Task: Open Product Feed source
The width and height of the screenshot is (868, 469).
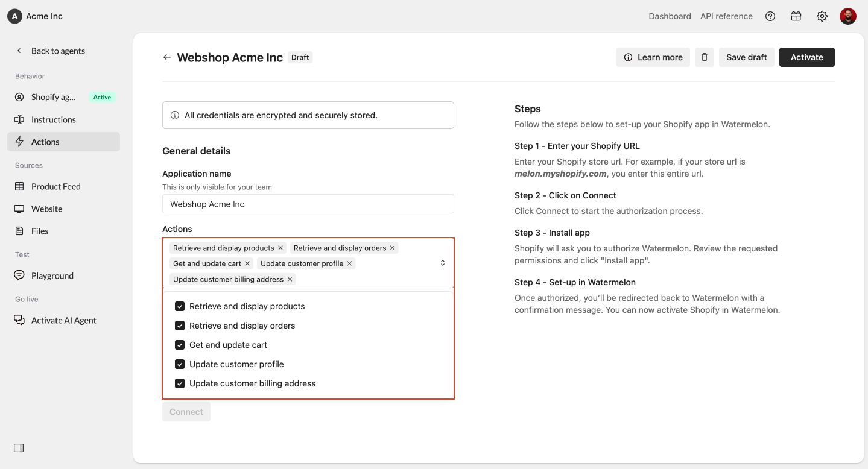Action: click(x=63, y=186)
